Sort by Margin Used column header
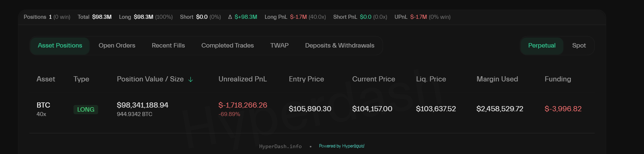The height and width of the screenshot is (154, 644). tap(497, 79)
